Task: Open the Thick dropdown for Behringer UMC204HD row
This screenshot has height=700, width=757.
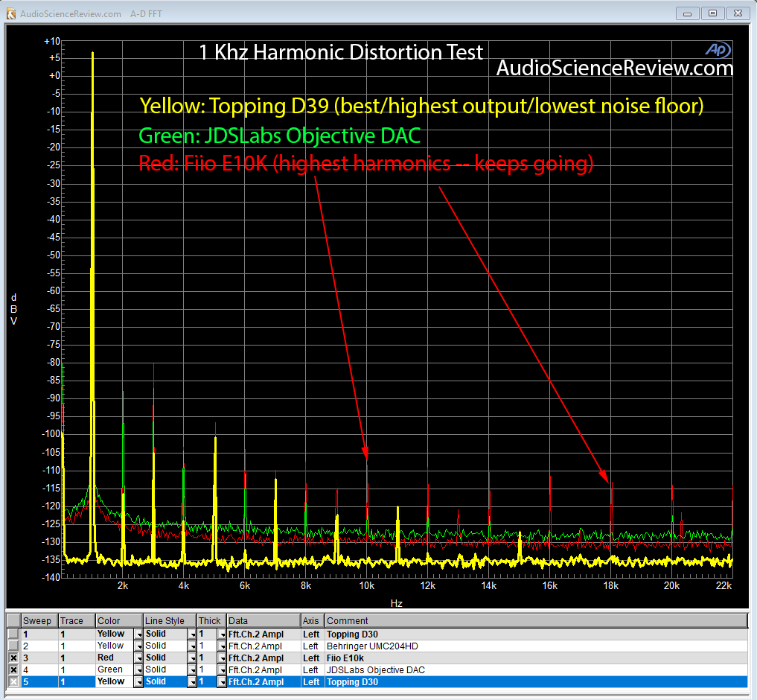Action: pyautogui.click(x=222, y=646)
